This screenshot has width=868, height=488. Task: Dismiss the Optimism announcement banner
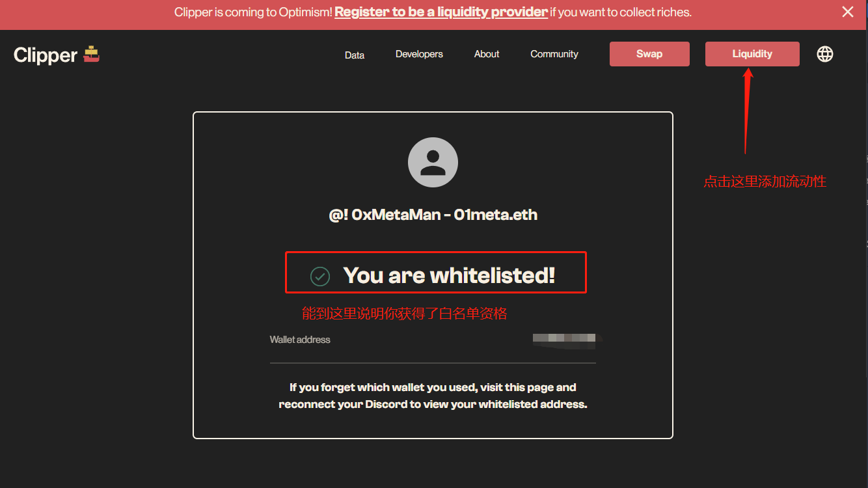(847, 12)
